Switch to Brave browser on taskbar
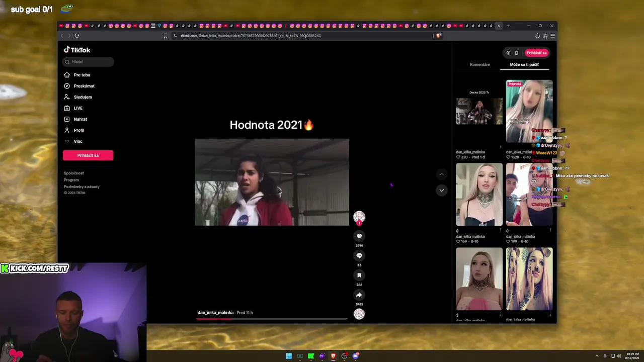 tap(333, 356)
